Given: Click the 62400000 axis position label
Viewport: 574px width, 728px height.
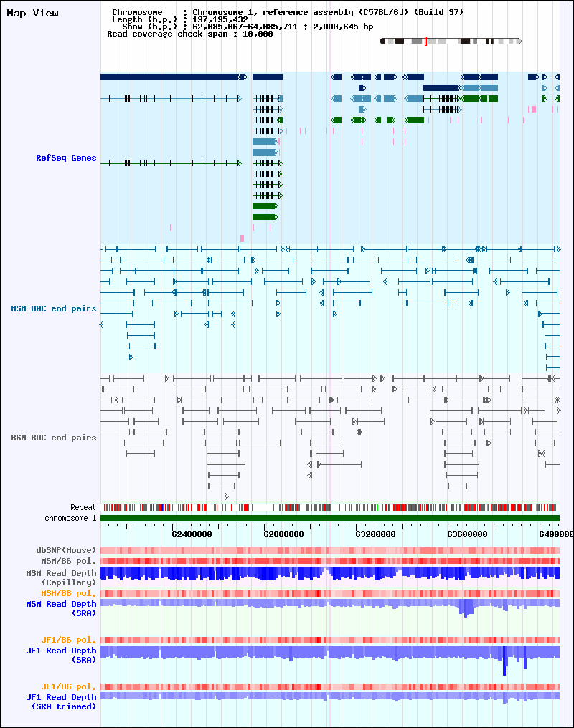Looking at the screenshot, I should pyautogui.click(x=192, y=534).
